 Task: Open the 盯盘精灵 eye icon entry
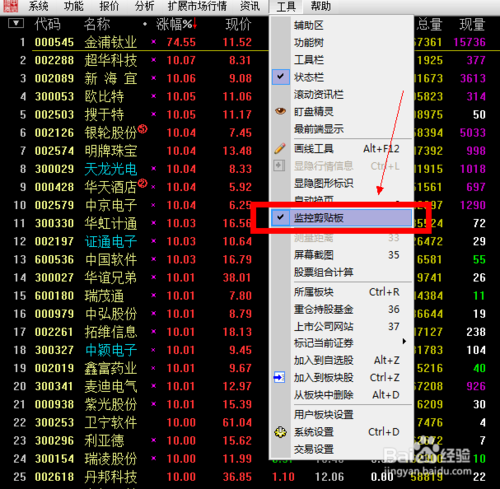[280, 111]
